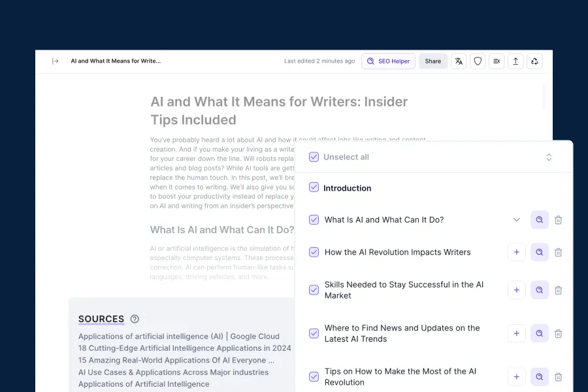Open the outline list icon in toolbar
The image size is (588, 392).
(x=497, y=61)
